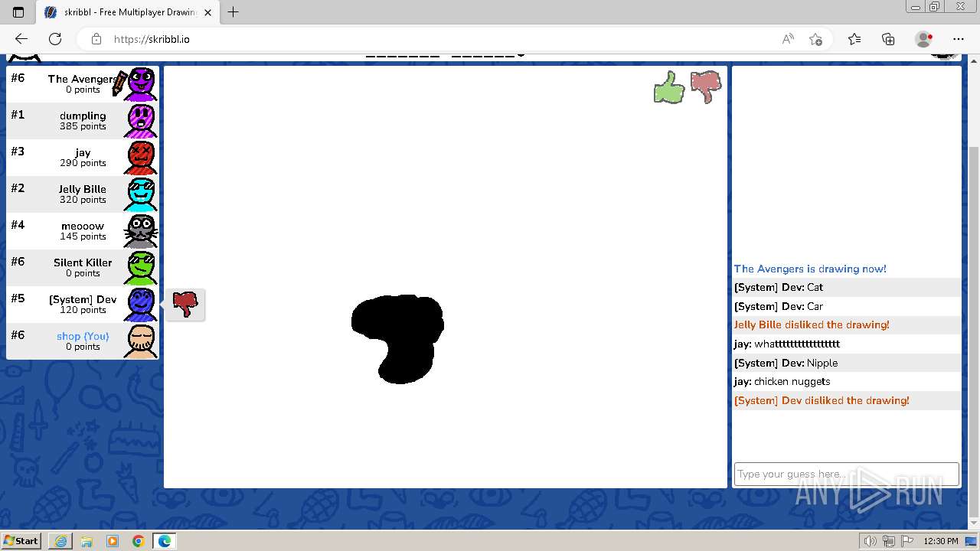Click dumpling's striped purple avatar
The height and width of the screenshot is (551, 980).
(x=141, y=120)
